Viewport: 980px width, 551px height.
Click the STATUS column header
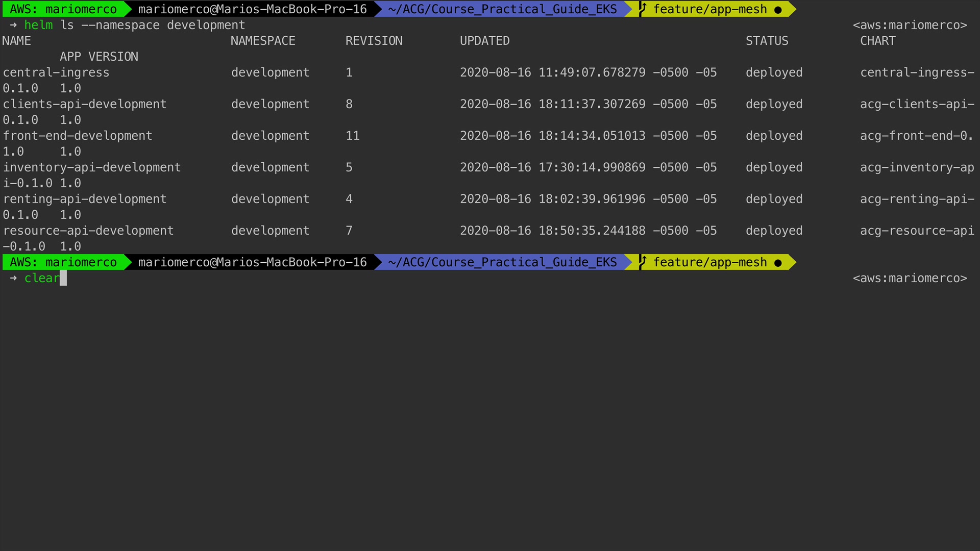(767, 41)
